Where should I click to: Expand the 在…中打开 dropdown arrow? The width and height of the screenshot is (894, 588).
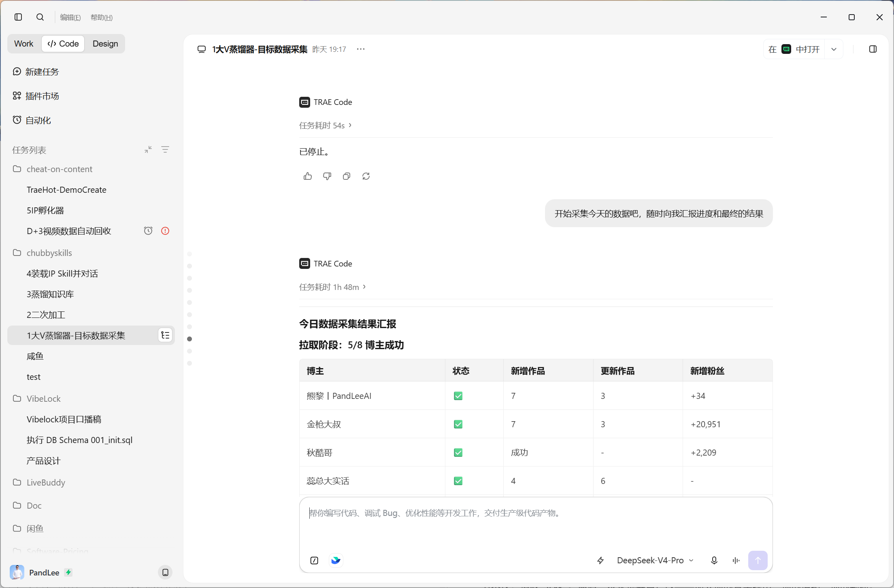click(834, 49)
